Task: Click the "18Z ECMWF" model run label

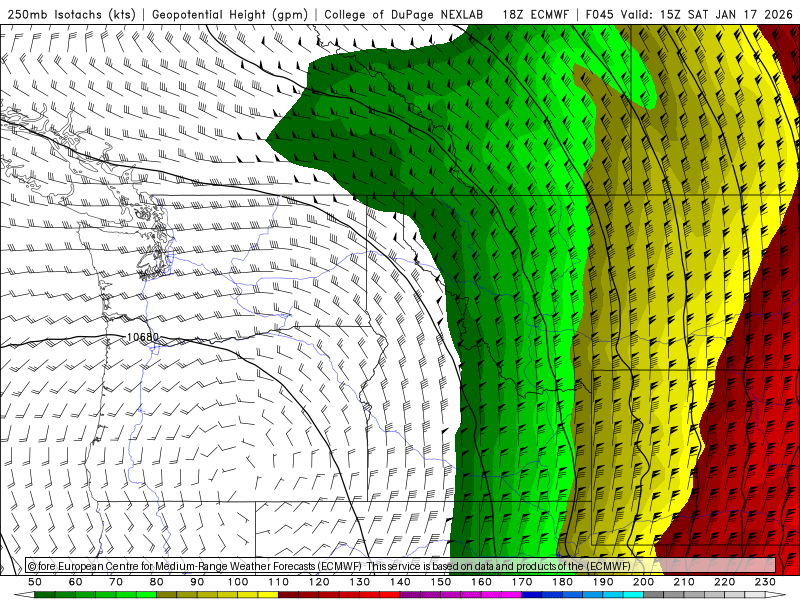Action: point(535,15)
